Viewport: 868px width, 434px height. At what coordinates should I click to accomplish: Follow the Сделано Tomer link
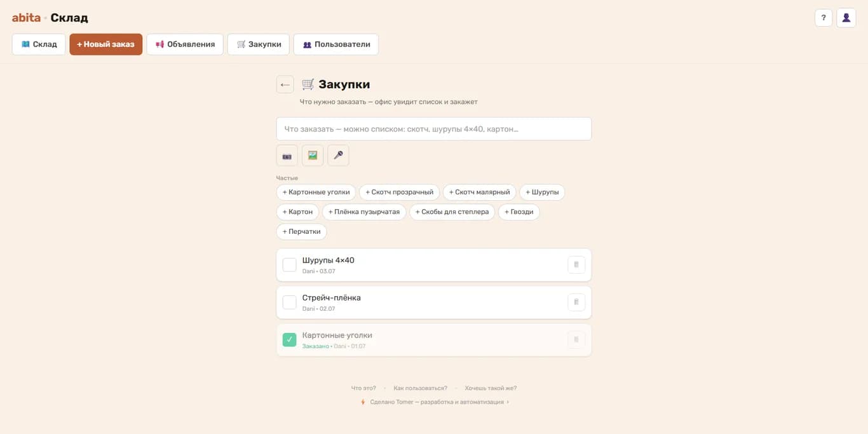pos(435,402)
